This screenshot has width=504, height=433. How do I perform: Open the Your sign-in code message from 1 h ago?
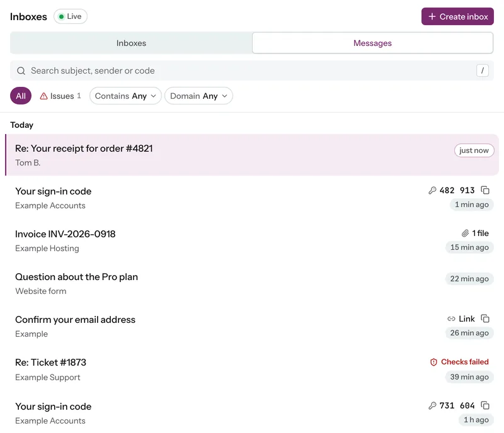point(252,413)
